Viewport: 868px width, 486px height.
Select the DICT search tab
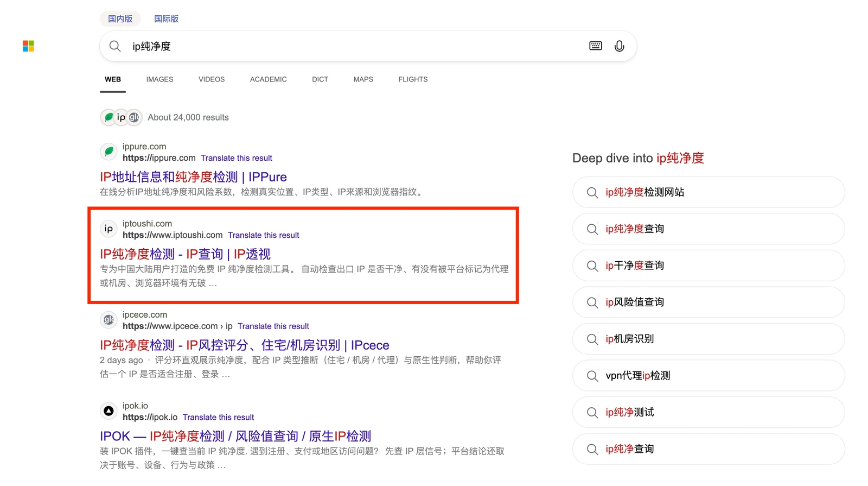tap(320, 79)
